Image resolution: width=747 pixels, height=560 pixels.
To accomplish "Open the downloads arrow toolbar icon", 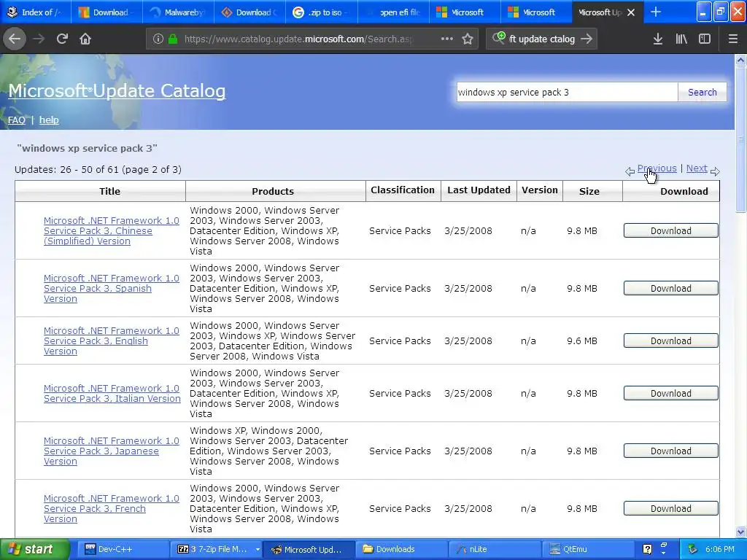I will tap(658, 39).
